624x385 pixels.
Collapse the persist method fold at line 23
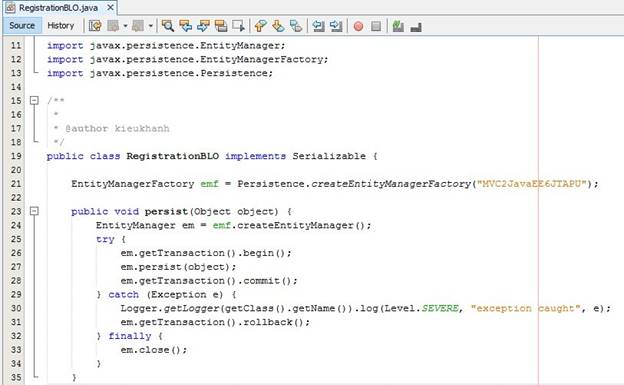(35, 211)
